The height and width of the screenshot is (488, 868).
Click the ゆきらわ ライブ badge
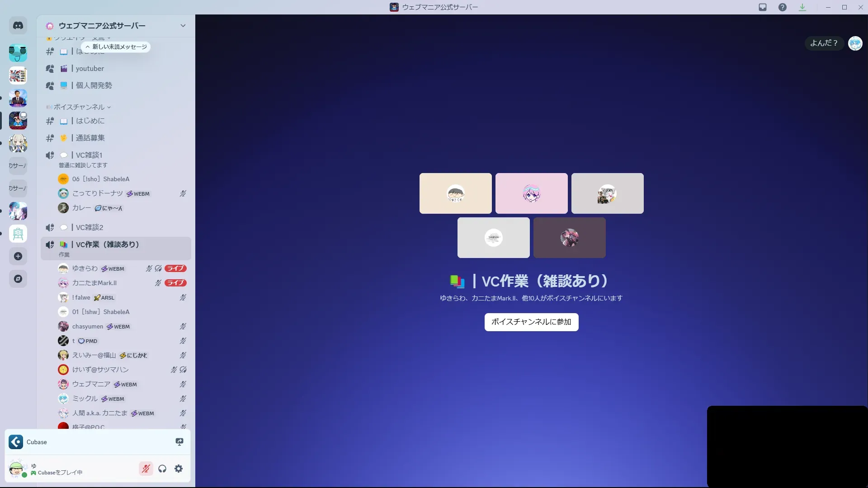tap(175, 268)
